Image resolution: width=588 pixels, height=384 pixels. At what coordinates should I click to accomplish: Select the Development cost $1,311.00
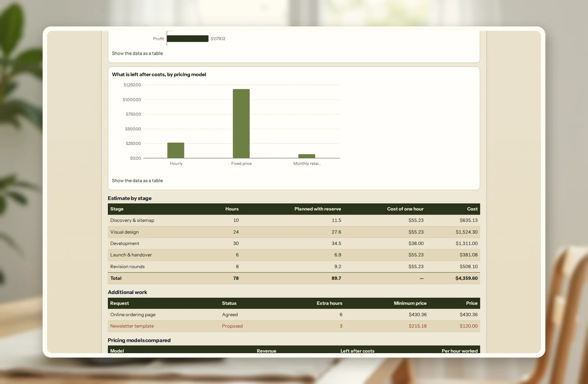click(x=467, y=243)
